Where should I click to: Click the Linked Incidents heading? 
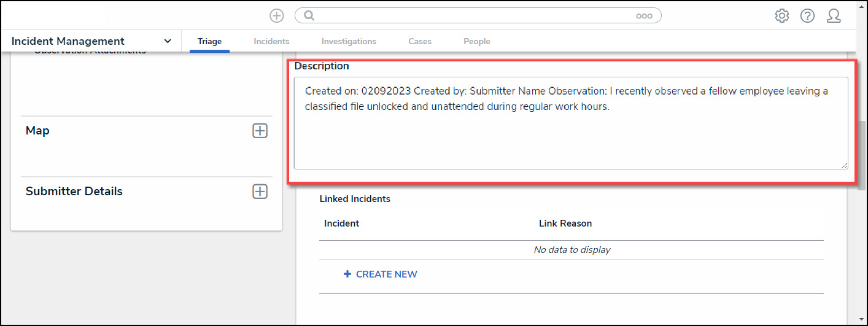click(x=355, y=199)
